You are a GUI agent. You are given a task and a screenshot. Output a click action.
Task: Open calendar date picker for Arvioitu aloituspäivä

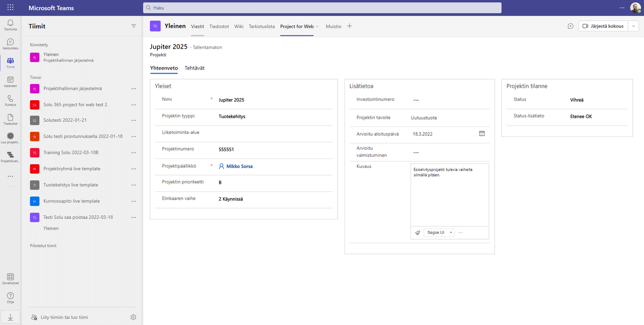point(482,134)
